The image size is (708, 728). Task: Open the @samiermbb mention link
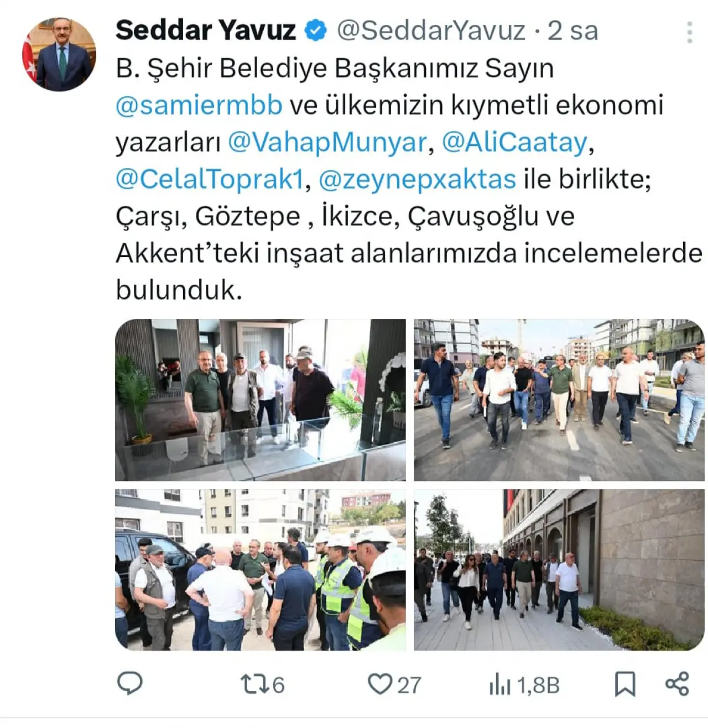pyautogui.click(x=199, y=105)
